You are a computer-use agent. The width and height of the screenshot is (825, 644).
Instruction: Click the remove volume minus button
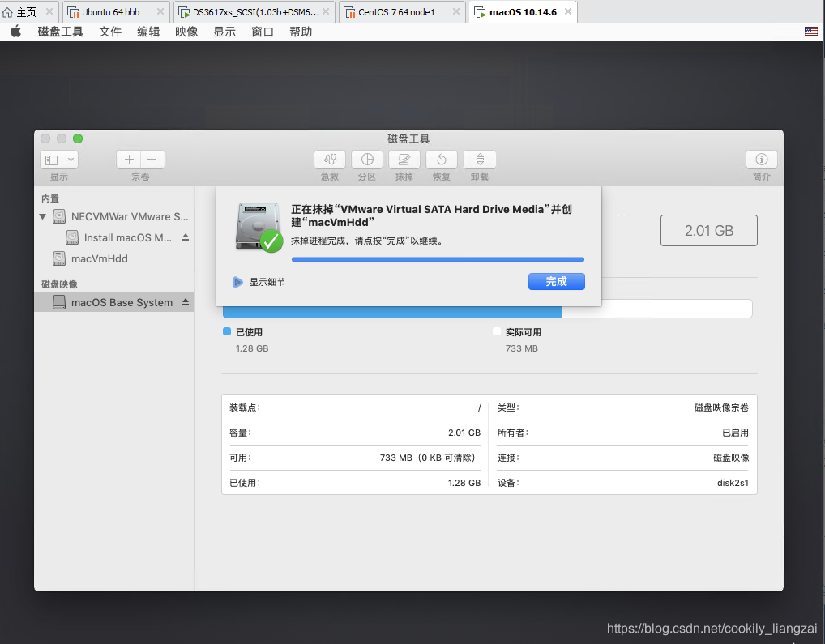152,160
